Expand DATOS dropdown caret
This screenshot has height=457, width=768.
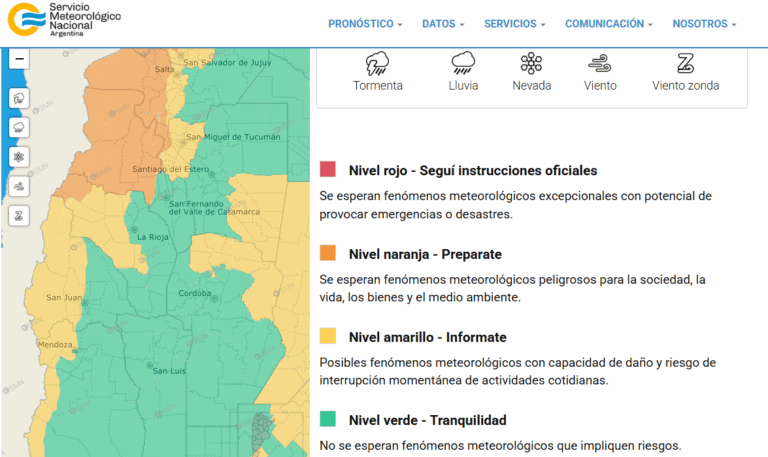[x=461, y=24]
